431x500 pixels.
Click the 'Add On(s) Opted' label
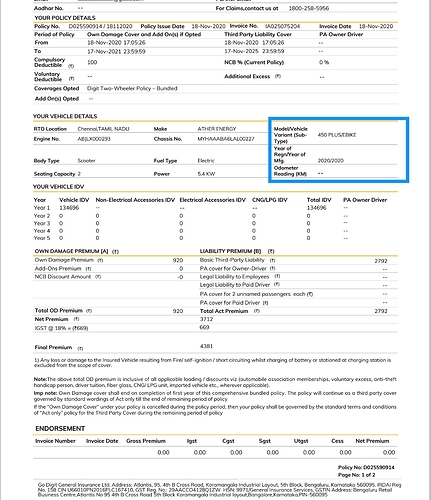point(57,99)
